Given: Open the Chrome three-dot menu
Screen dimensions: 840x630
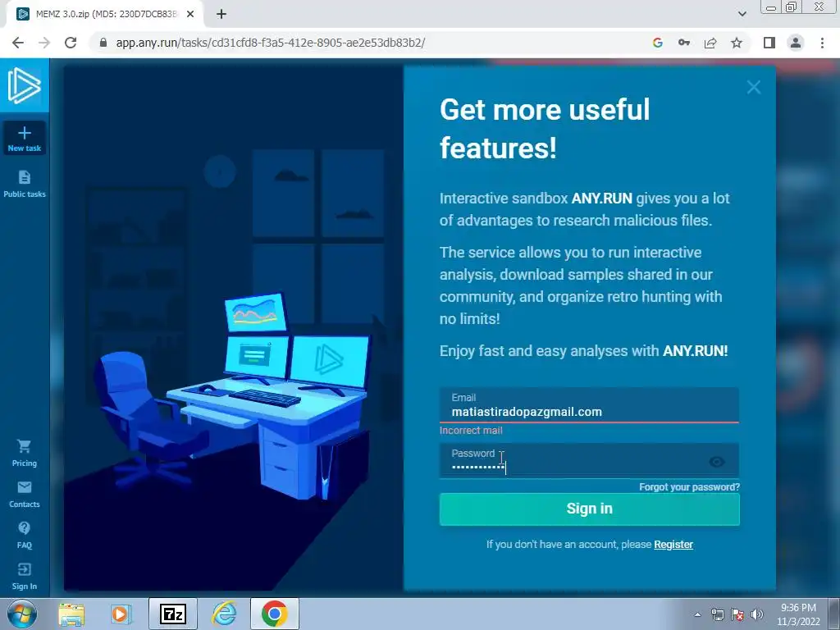Looking at the screenshot, I should point(822,43).
